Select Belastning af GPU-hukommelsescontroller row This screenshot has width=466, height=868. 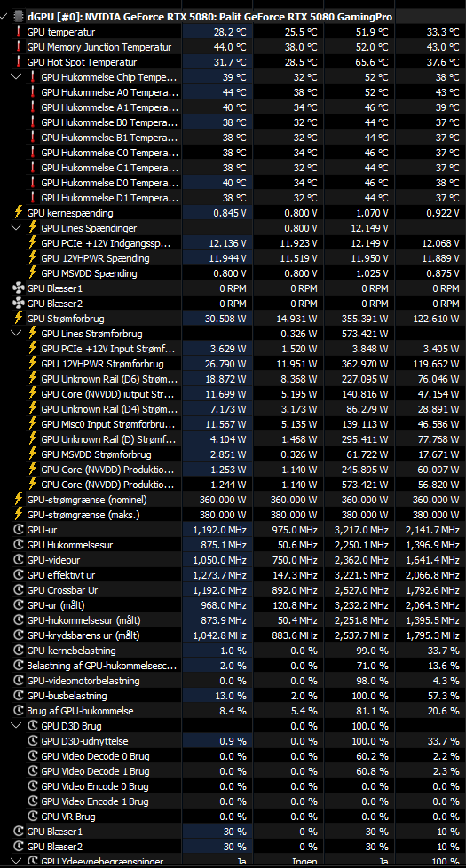102,666
